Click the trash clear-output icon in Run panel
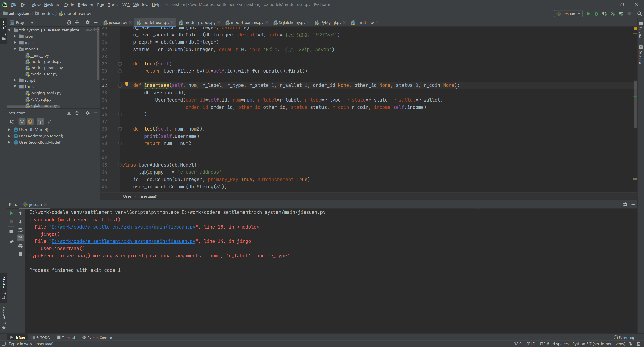Image resolution: width=644 pixels, height=347 pixels. tap(20, 254)
